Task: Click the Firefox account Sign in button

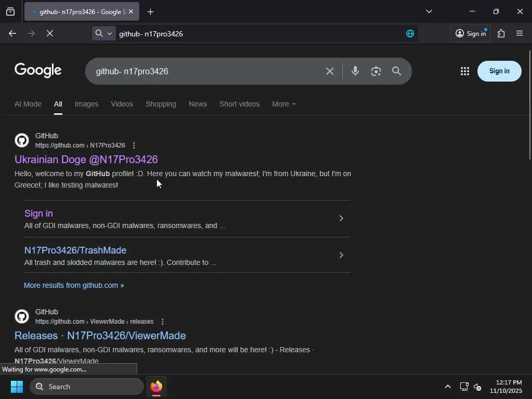Action: pyautogui.click(x=471, y=33)
